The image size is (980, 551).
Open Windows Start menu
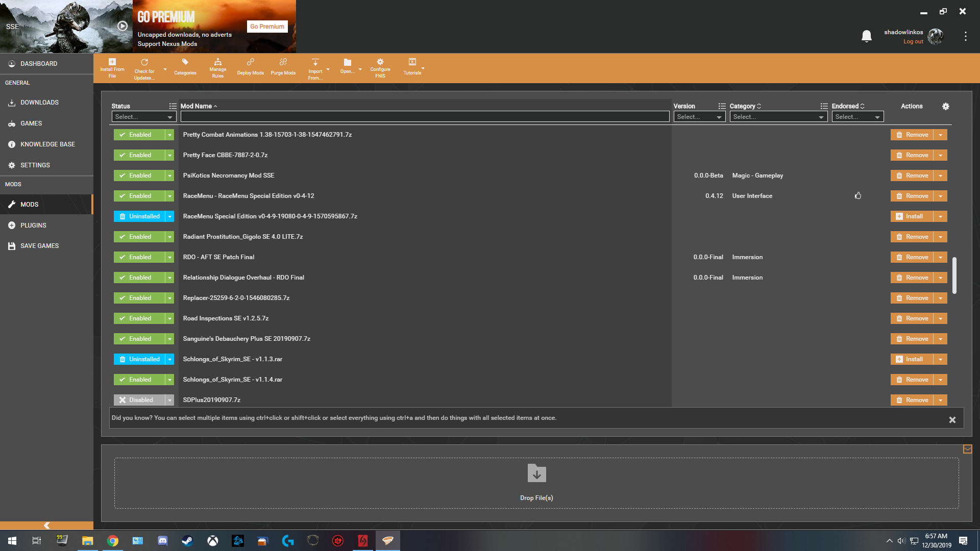12,541
